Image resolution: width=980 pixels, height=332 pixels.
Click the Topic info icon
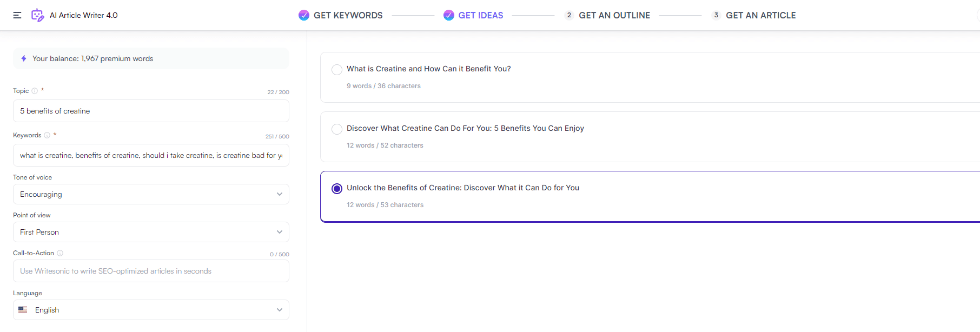click(35, 91)
